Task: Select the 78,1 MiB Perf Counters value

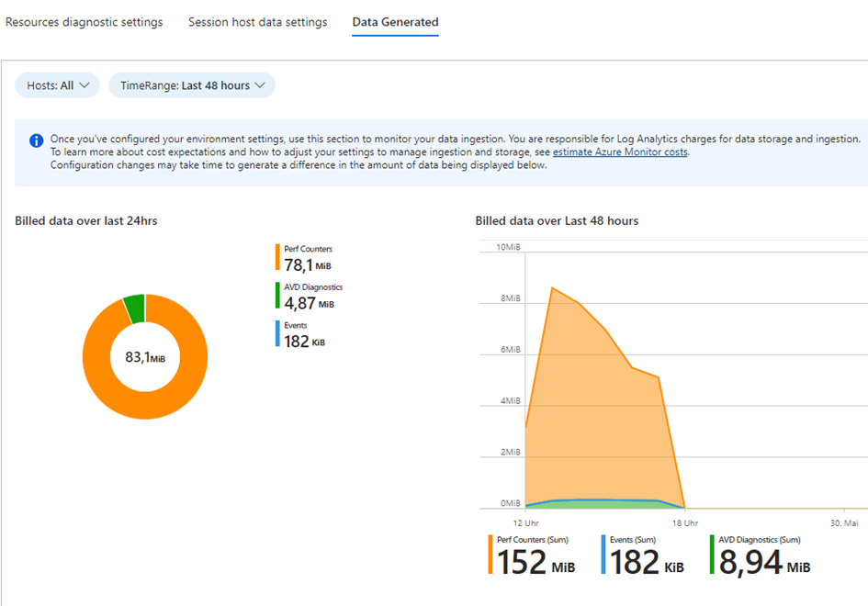Action: pos(308,265)
